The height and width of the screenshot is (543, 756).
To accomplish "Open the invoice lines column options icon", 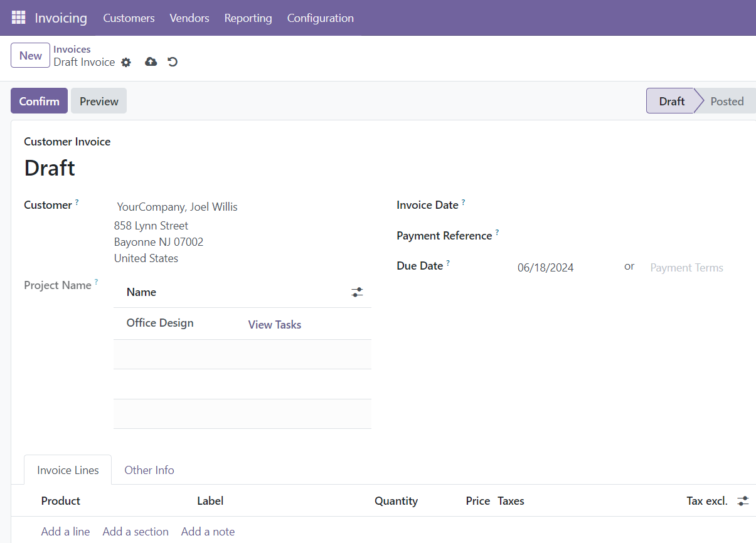I will (743, 501).
